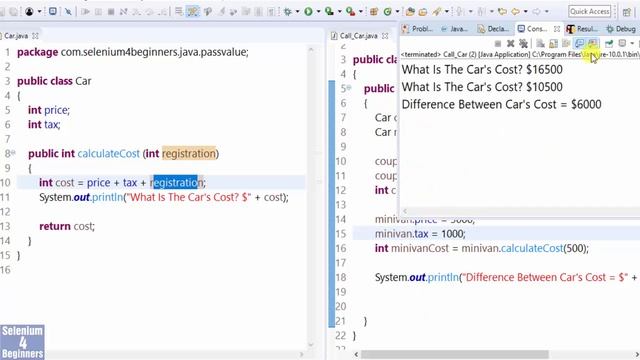Open the Back history dropdown arrow

coord(526,11)
